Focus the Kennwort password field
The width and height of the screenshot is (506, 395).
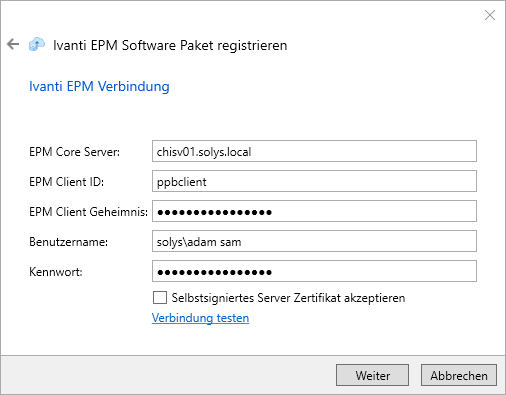point(314,271)
